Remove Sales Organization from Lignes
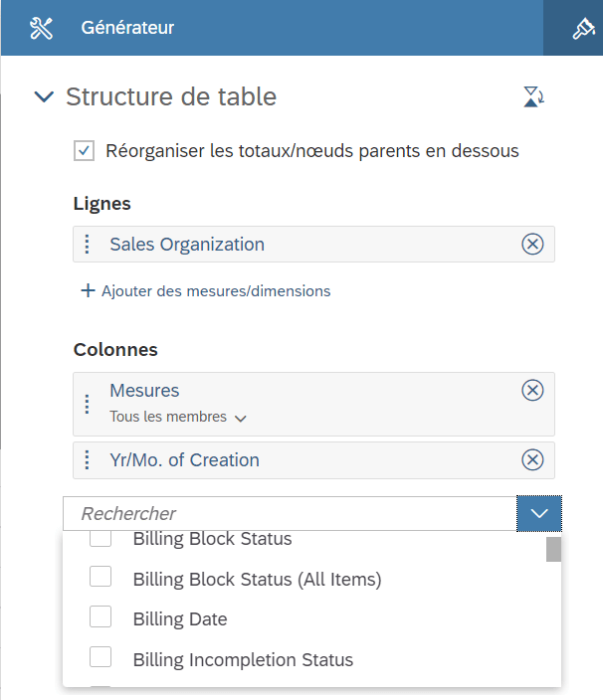 (x=532, y=245)
